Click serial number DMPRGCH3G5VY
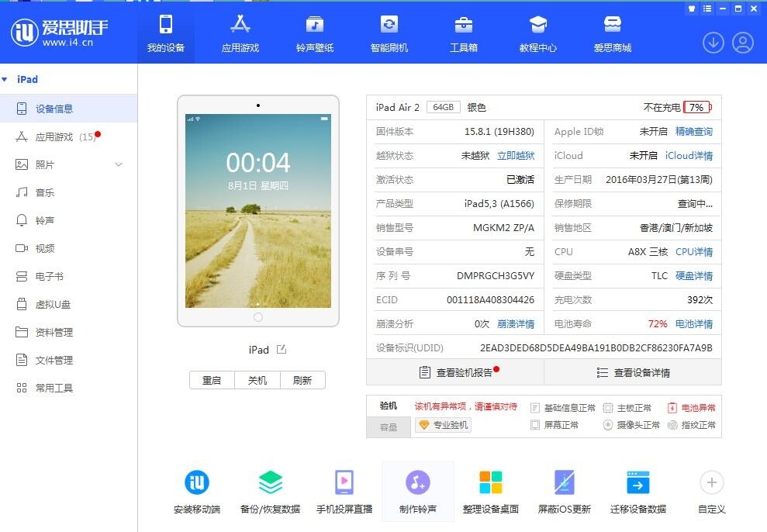The height and width of the screenshot is (532, 767). coord(495,276)
